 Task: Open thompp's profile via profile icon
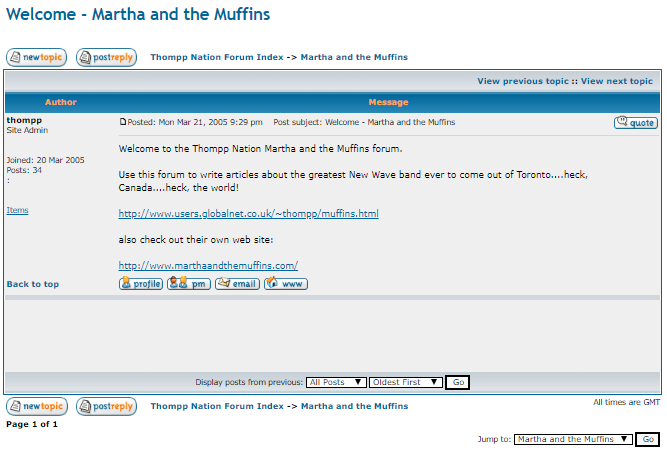click(140, 284)
